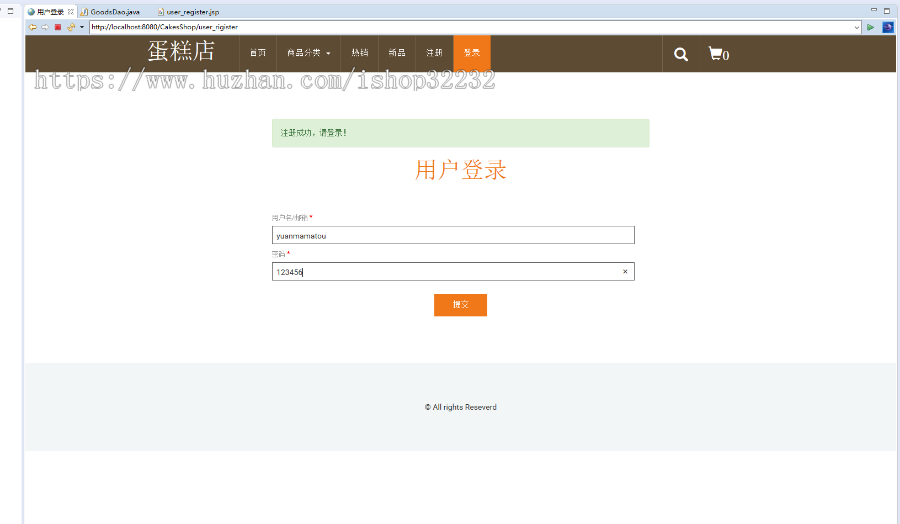900x524 pixels.
Task: Open the 首页 home menu item
Action: point(258,53)
